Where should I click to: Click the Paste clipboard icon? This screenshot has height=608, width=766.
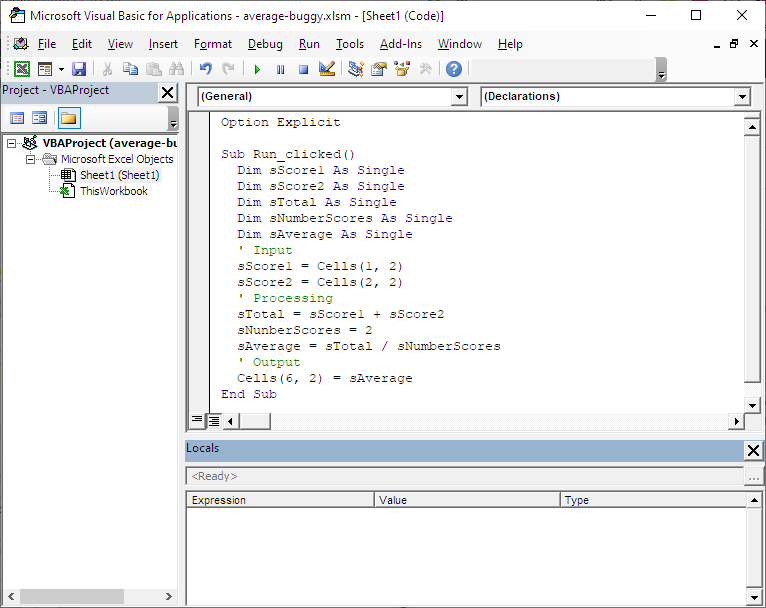tap(154, 69)
